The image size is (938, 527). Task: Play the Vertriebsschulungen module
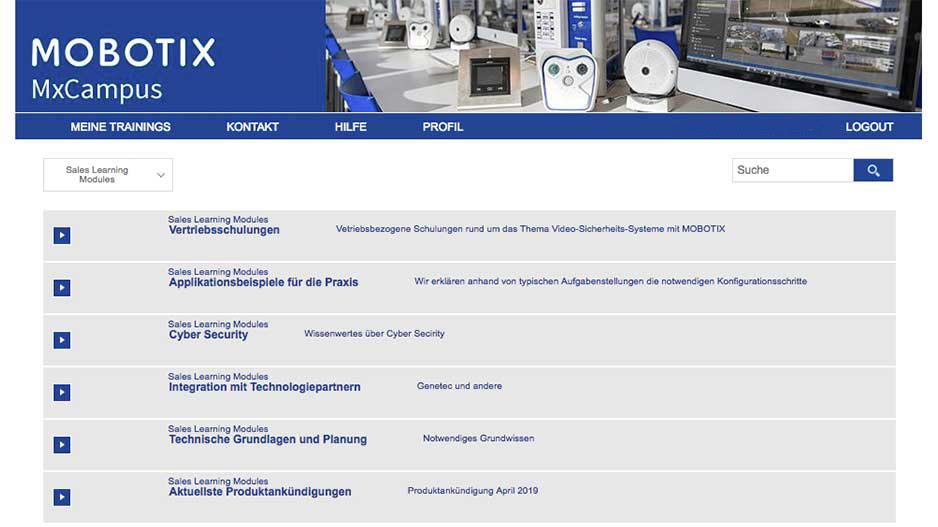62,235
